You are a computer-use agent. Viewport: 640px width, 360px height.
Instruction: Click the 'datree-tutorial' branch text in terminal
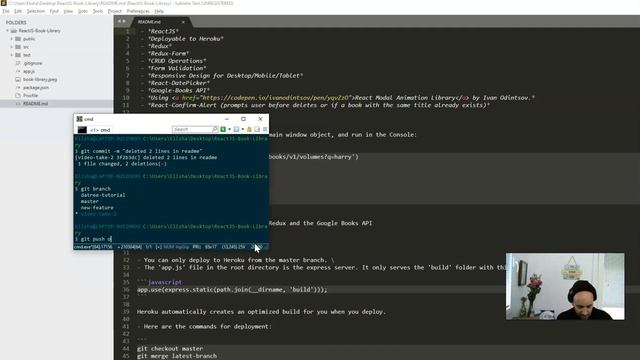(x=103, y=195)
